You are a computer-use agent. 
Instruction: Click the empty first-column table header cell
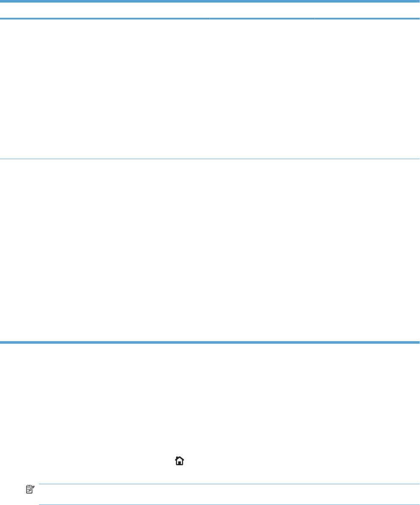click(x=105, y=10)
